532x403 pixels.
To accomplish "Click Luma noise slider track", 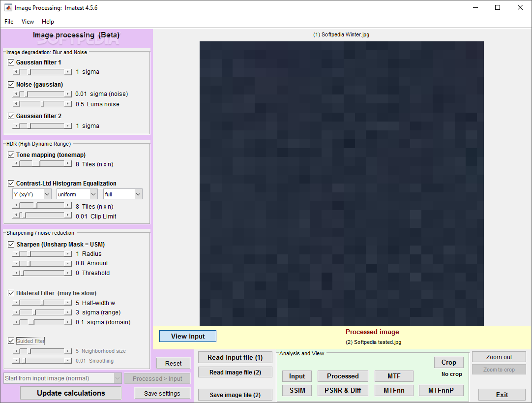I will click(42, 104).
